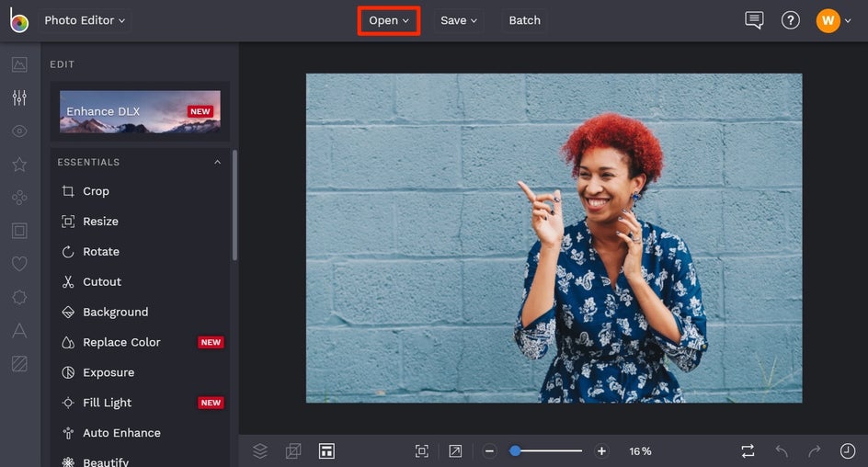Screen dimensions: 868x467
Task: Click the zoom out minus button
Action: [490, 450]
